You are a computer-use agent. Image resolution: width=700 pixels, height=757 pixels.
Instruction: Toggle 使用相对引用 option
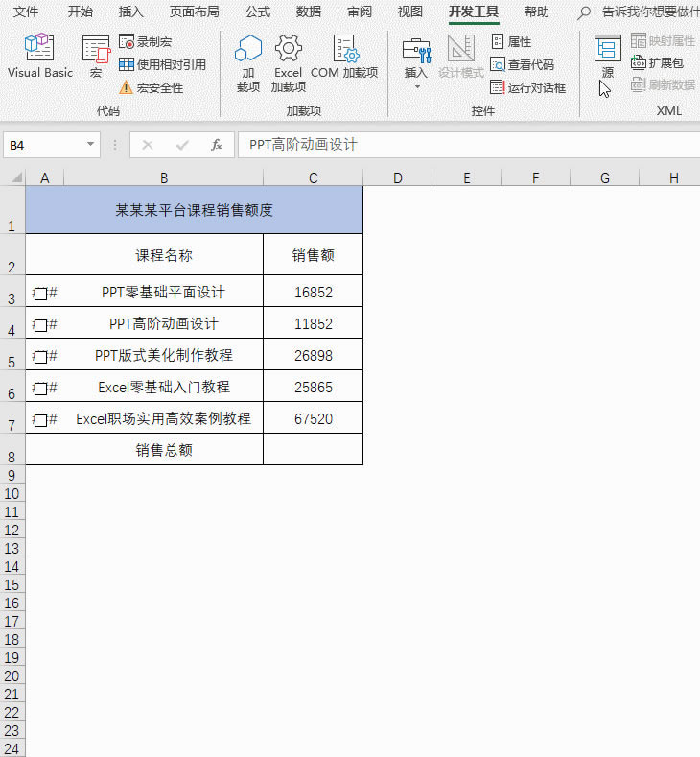pos(163,64)
